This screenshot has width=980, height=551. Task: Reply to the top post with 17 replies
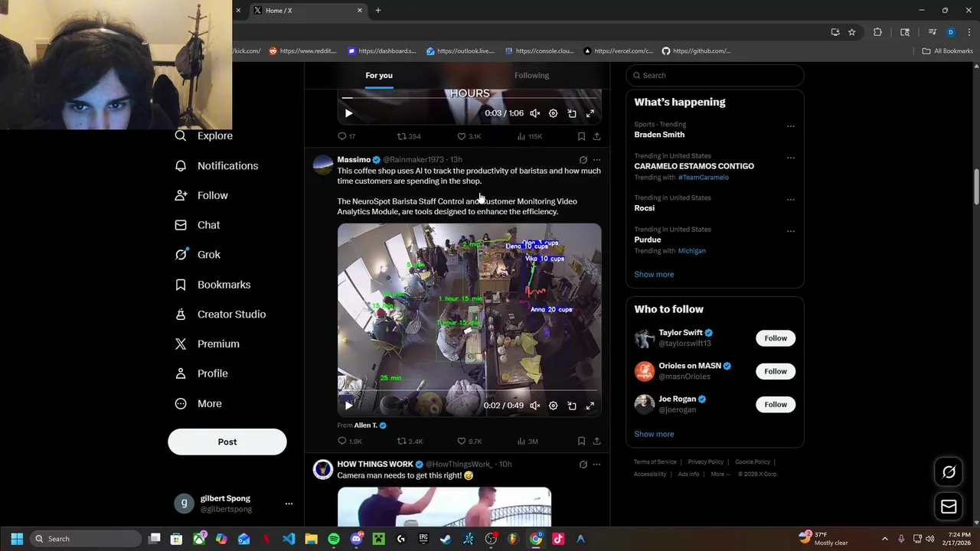(346, 136)
